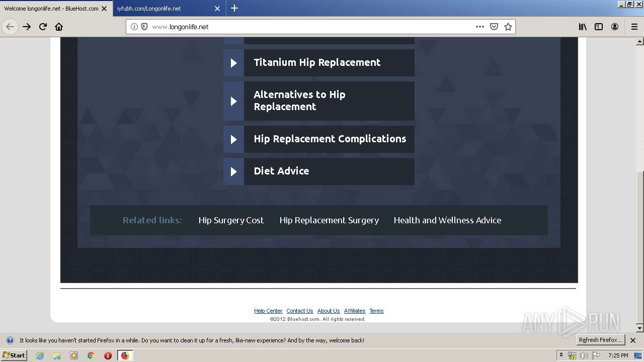
Task: Open Opera from taskbar
Action: (x=108, y=355)
